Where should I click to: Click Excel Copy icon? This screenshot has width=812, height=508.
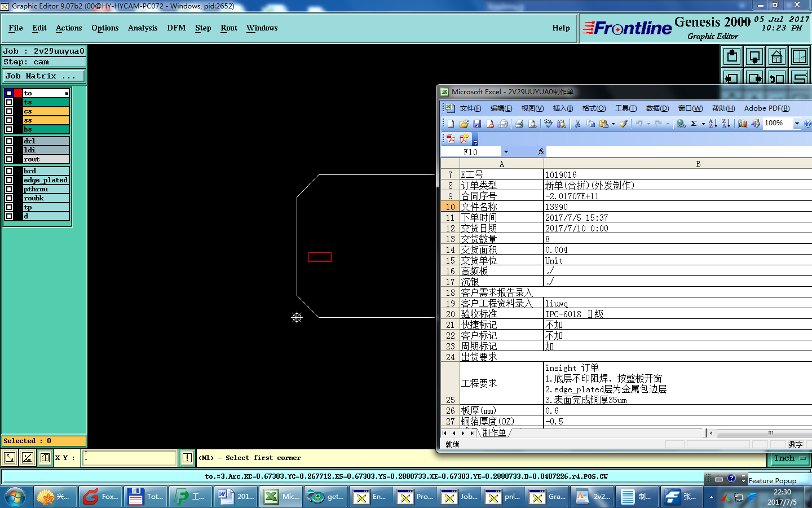590,124
